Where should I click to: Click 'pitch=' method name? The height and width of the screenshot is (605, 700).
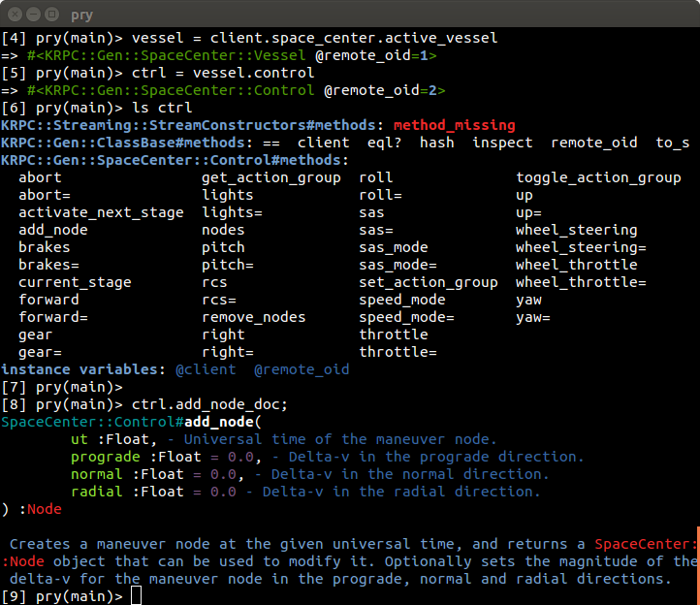click(227, 265)
